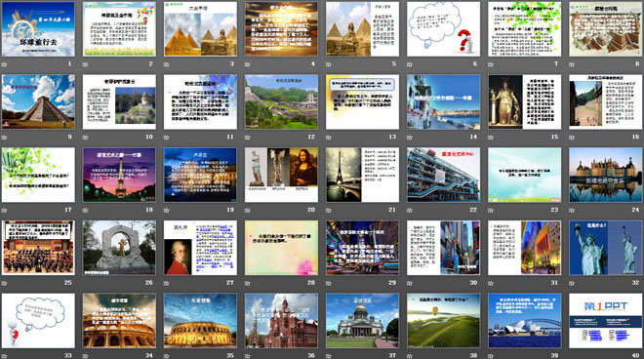This screenshot has width=644, height=359.
Task: Select the Statue of Liberty slide 32
Action: click(606, 248)
